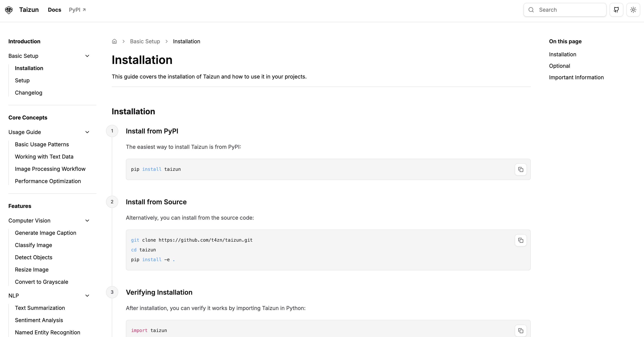Jump to Important Information section

576,77
